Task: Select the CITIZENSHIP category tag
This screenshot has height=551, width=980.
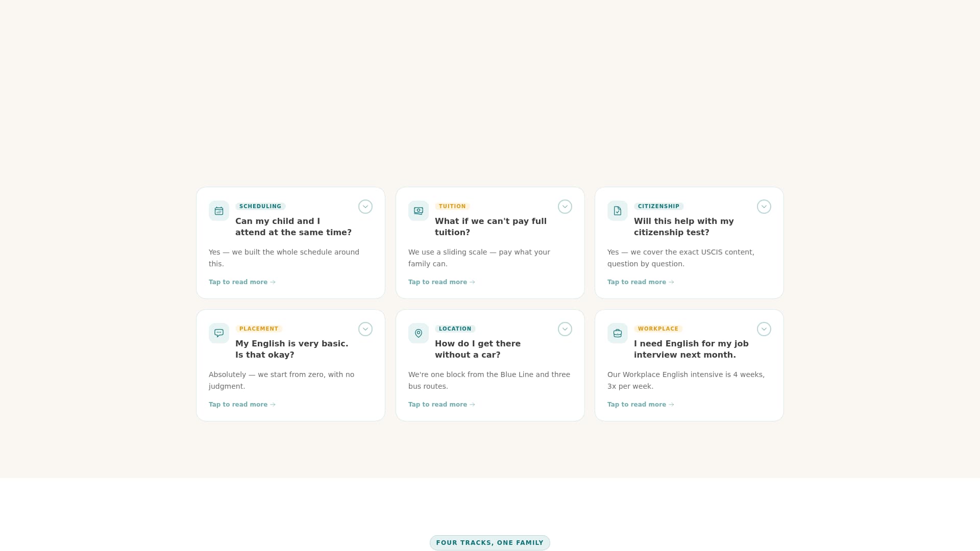Action: coord(658,206)
